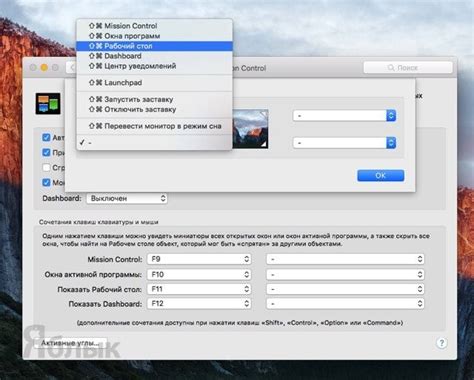
Task: Open bottom-right hot corner dropdown
Action: tap(344, 143)
